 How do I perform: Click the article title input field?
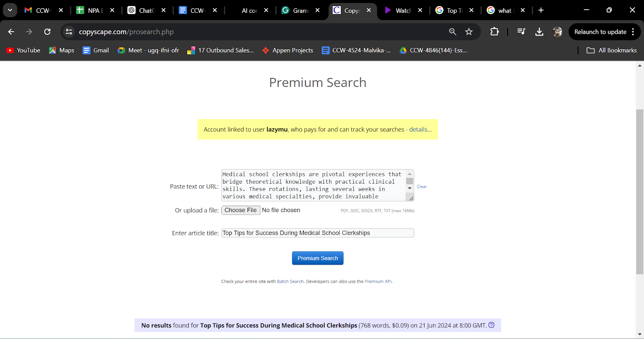tap(318, 233)
